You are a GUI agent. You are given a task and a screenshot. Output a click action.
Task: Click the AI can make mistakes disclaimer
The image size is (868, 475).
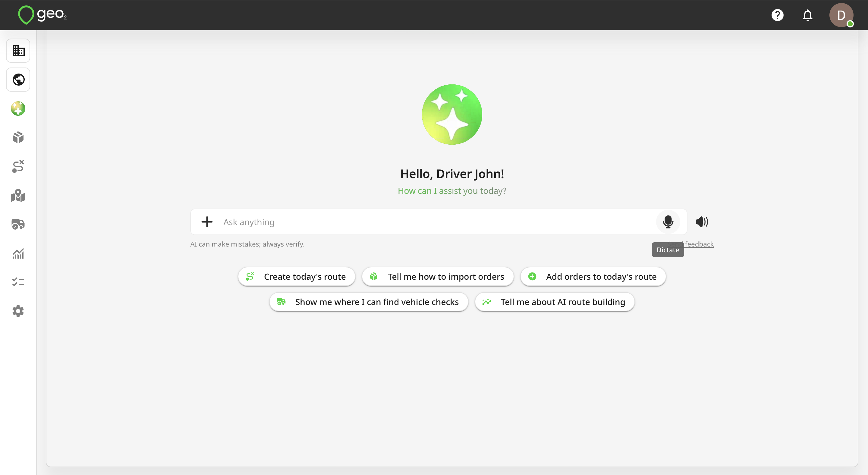point(247,244)
